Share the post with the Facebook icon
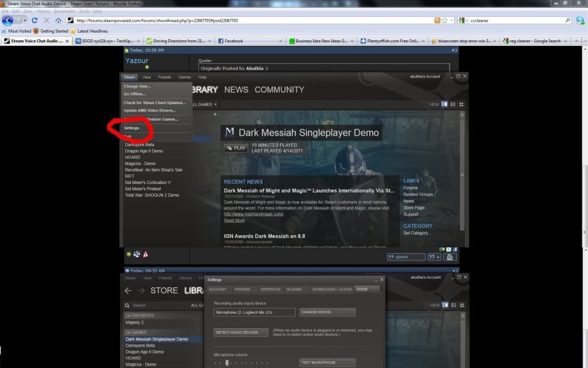This screenshot has height=368, width=588. (455, 250)
